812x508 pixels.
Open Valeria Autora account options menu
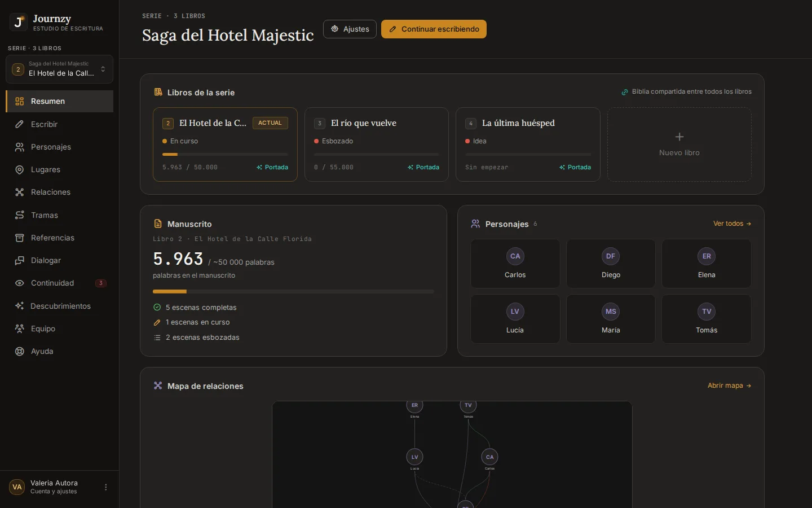point(106,487)
